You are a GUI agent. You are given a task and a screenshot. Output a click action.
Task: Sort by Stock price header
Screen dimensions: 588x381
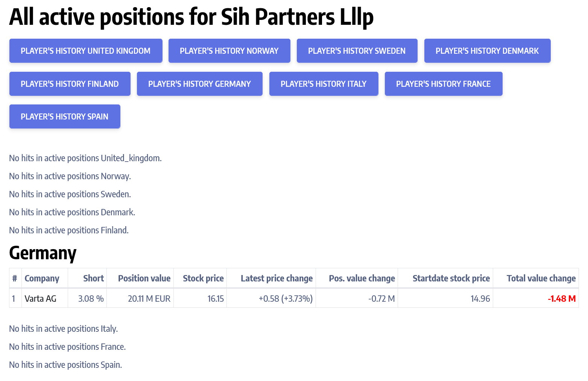coord(203,278)
